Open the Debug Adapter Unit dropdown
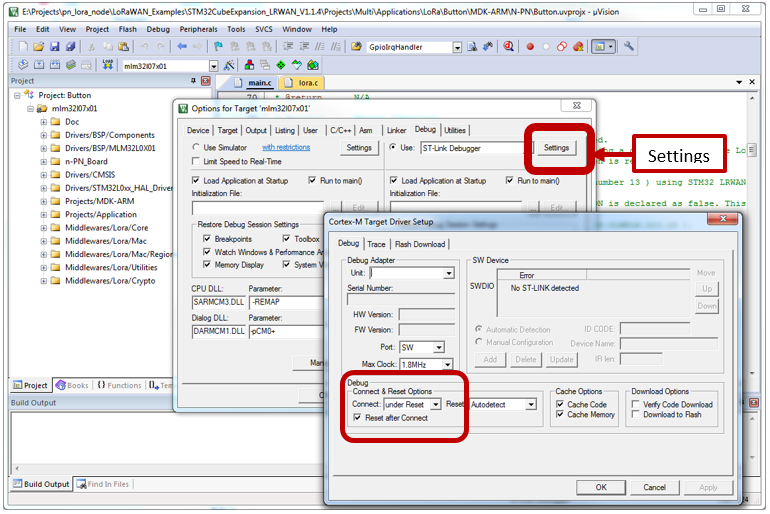 449,273
